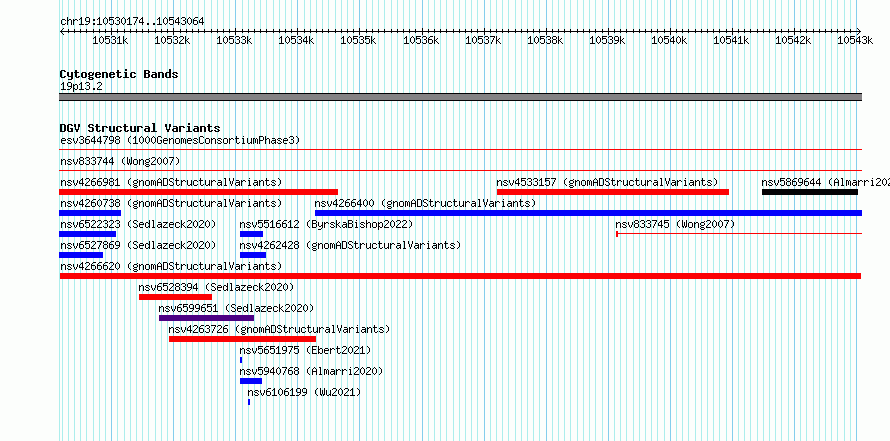Click the 10531k ruler tick label
Viewport: 890px width, 441px height.
110,40
